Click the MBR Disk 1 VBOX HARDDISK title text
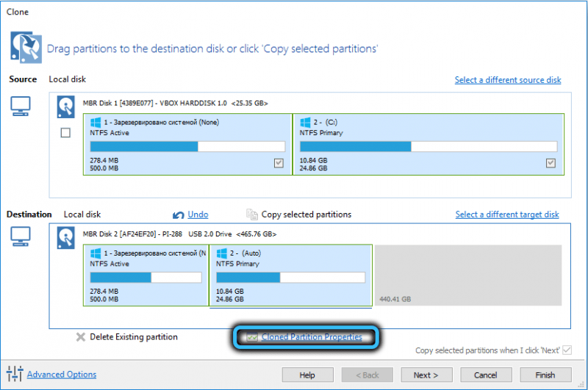The height and width of the screenshot is (390, 588). pyautogui.click(x=175, y=103)
